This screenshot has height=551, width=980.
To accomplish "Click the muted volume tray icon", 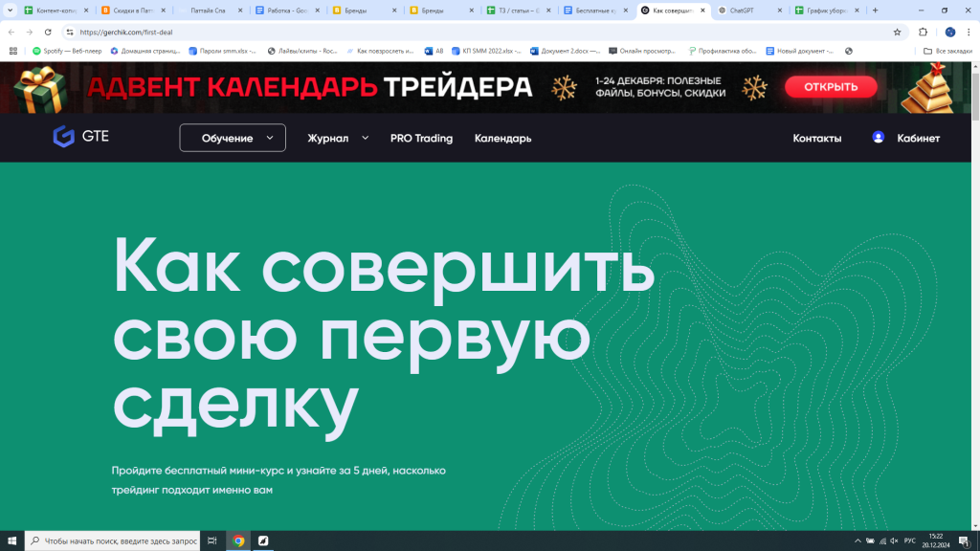I will (x=895, y=541).
